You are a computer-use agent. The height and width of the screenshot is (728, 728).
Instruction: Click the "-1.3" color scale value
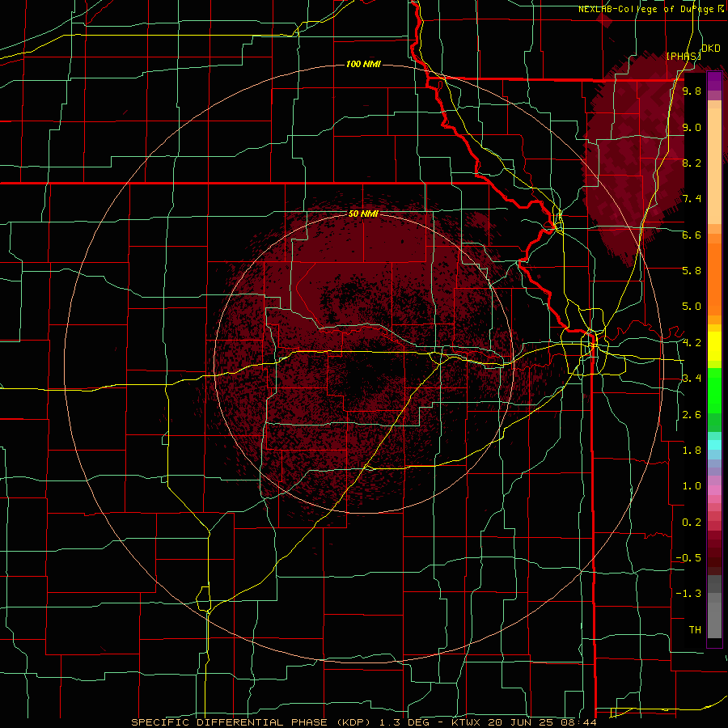pyautogui.click(x=688, y=594)
